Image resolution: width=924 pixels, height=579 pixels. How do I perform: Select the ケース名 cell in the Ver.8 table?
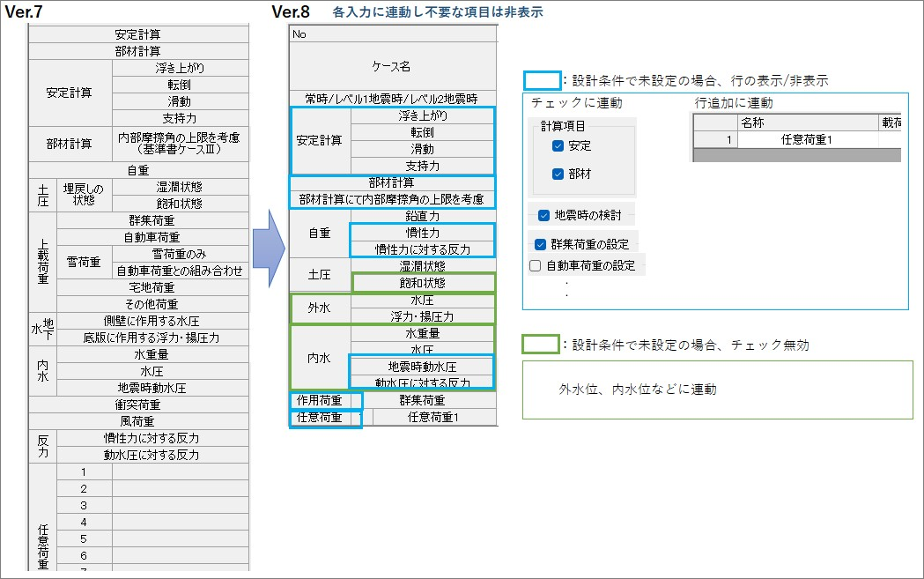click(393, 66)
